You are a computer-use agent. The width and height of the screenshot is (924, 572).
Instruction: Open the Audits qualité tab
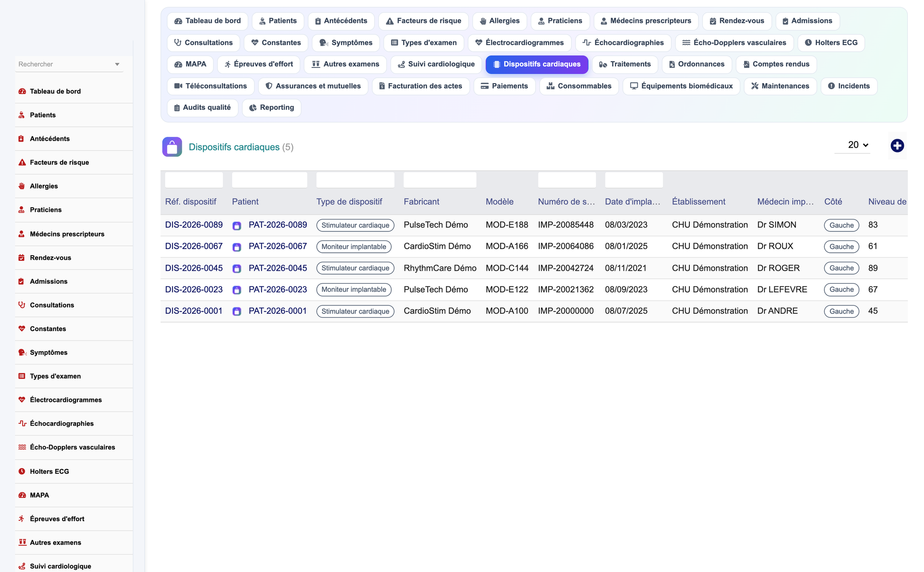(202, 107)
